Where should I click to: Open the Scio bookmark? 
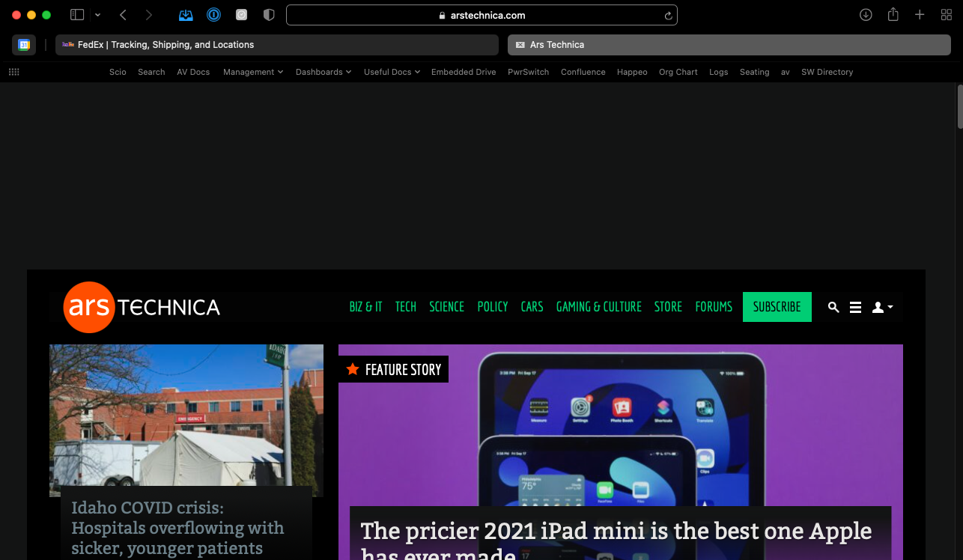coord(118,72)
